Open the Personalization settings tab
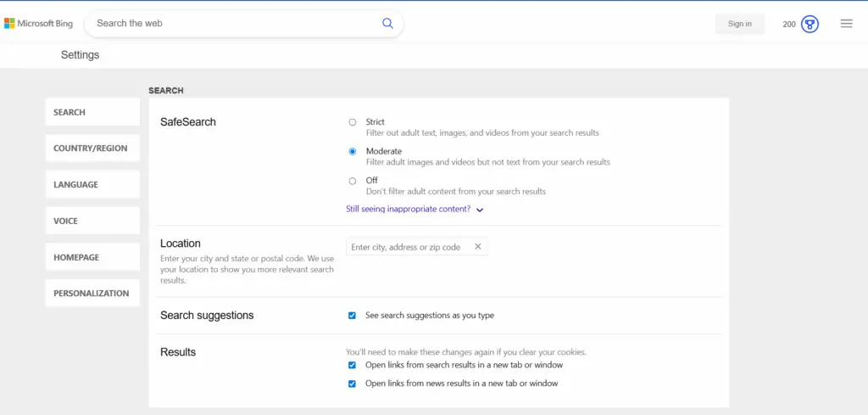The width and height of the screenshot is (868, 415). (x=92, y=294)
